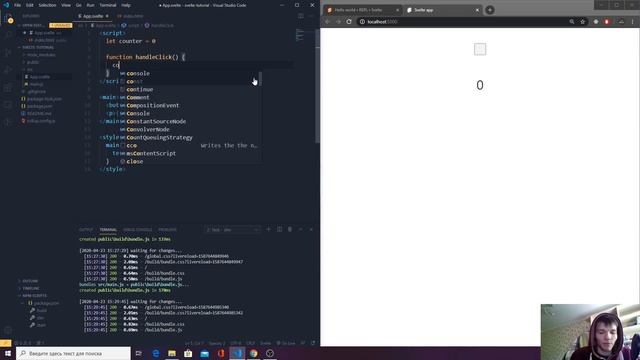Image resolution: width=640 pixels, height=360 pixels.
Task: Click the red Chrome extension icon
Action: (x=607, y=22)
